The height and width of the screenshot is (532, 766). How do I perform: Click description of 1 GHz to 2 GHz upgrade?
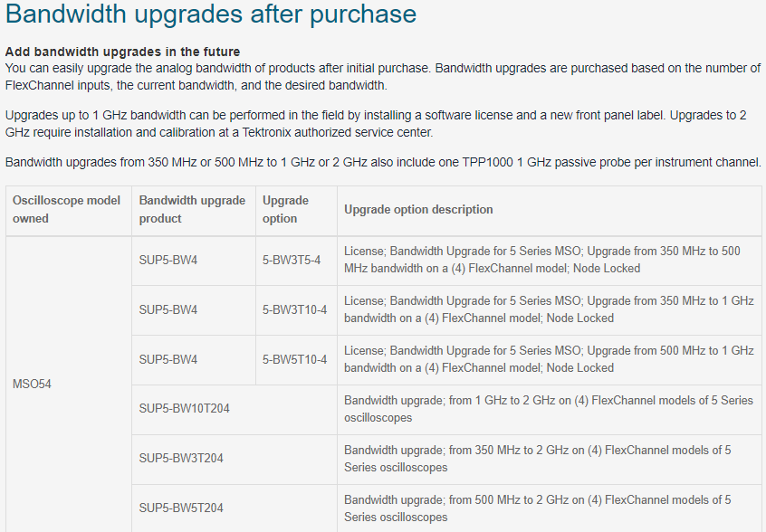click(x=549, y=409)
